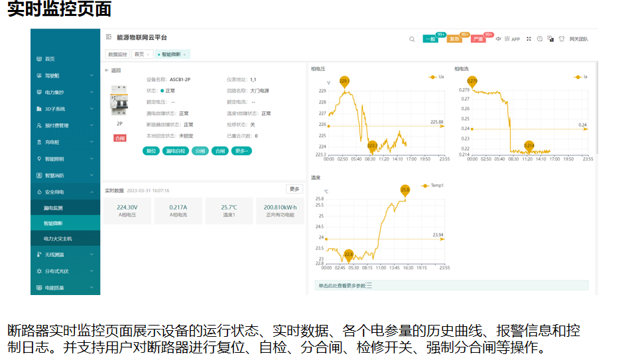Click the 25.8 max marker on temperature chart
Screen dimensions: 644x364
click(x=405, y=190)
